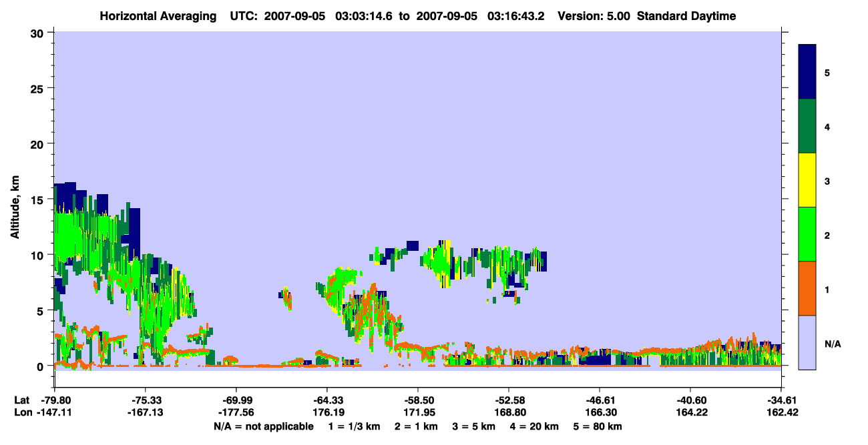Click the 'N/A = not applicable' legend note
This screenshot has height=445, width=868.
(263, 426)
